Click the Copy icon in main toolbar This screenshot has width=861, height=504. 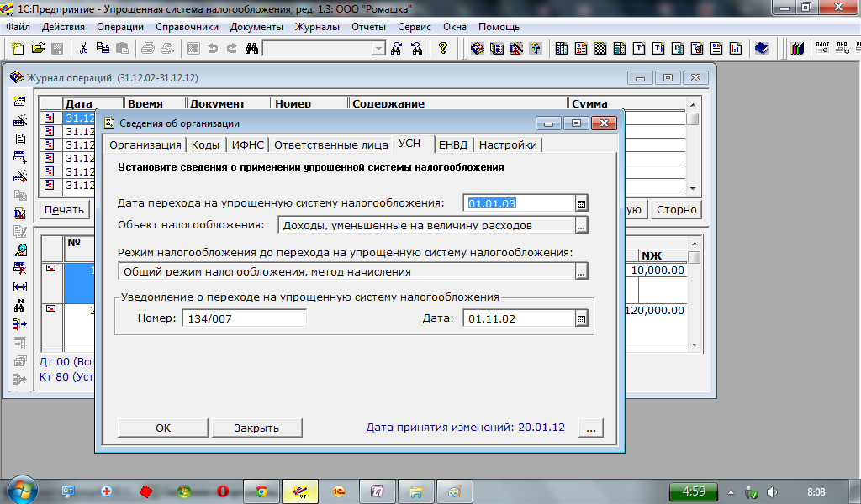click(x=103, y=49)
